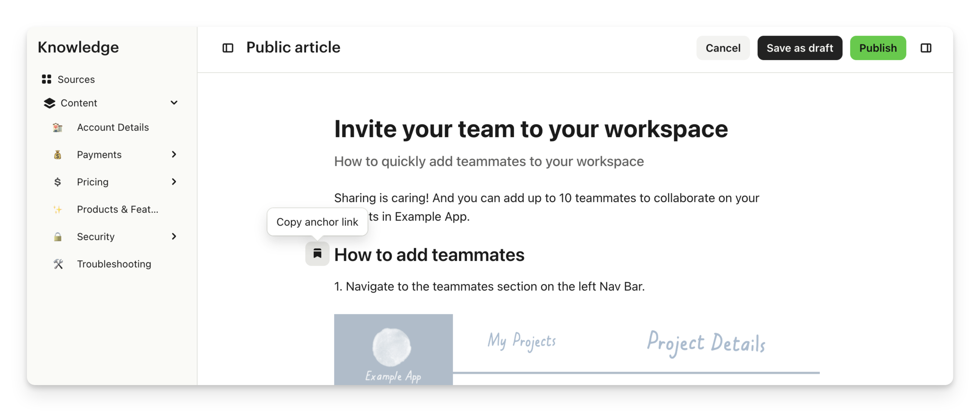
Task: Click the Sources grid icon
Action: pyautogui.click(x=46, y=79)
